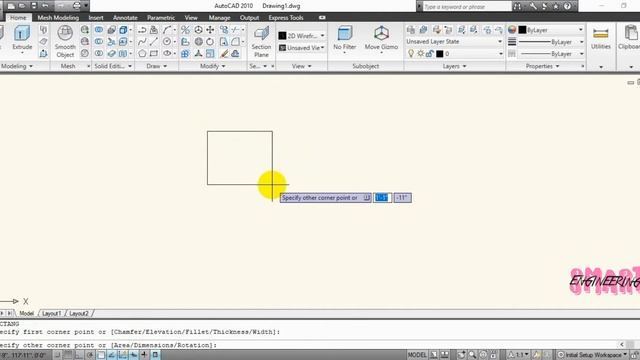640x360 pixels.
Task: Open the Manage ribbon tab
Action: pos(220,18)
